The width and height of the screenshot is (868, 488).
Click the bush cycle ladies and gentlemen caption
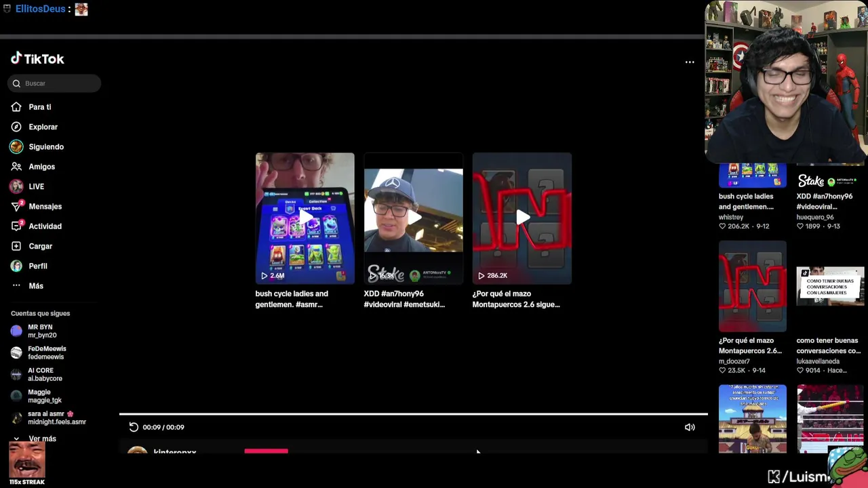click(292, 299)
